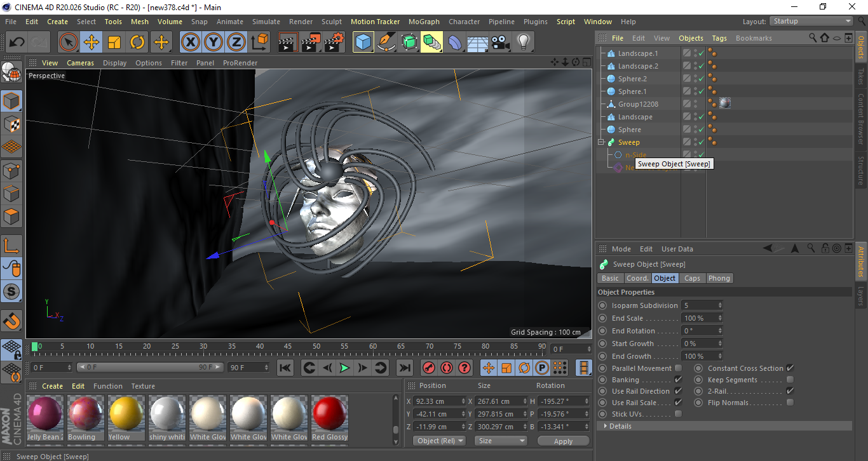Click the Coordinate System icon

coord(259,43)
